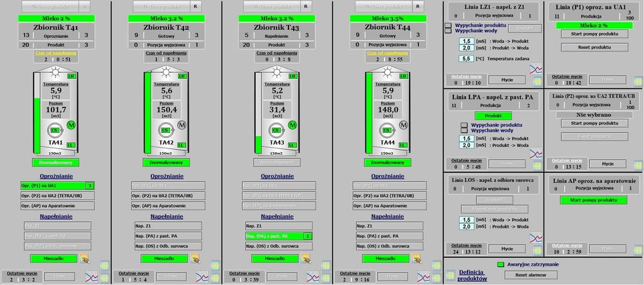644x285 pixels.
Task: Click the table icon in Linia LZ1 panel
Action: tap(538, 81)
